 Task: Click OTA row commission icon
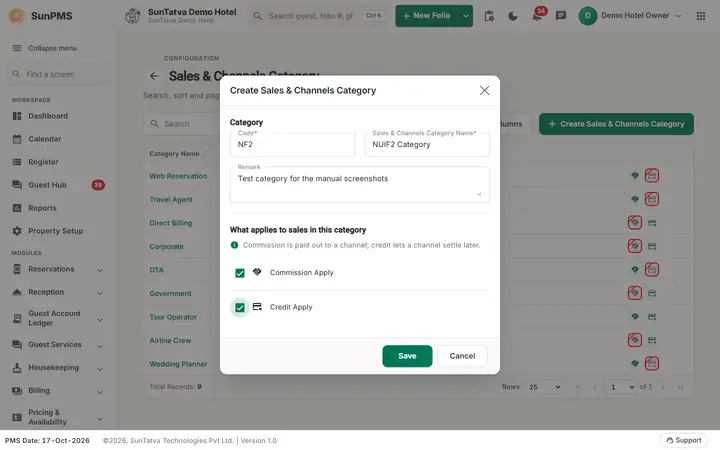coord(635,270)
